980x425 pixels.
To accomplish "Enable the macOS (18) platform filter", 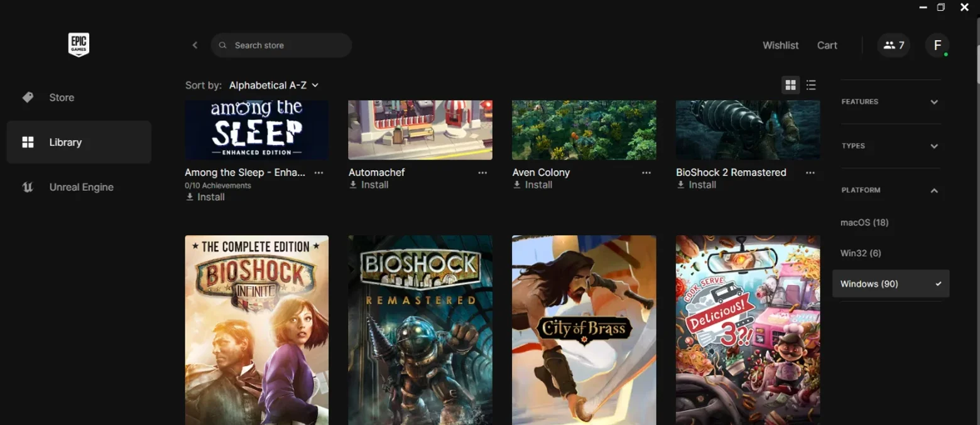I will [x=891, y=222].
